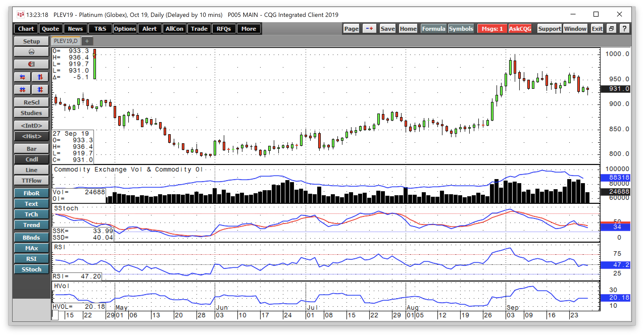This screenshot has height=336, width=644.
Task: Switch chart to Line type
Action: click(x=31, y=170)
